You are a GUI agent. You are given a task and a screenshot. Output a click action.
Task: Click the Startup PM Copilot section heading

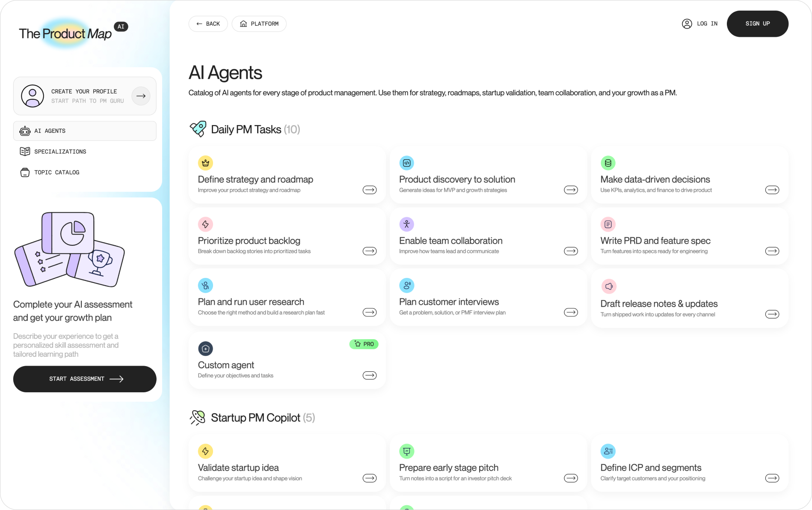click(x=263, y=418)
